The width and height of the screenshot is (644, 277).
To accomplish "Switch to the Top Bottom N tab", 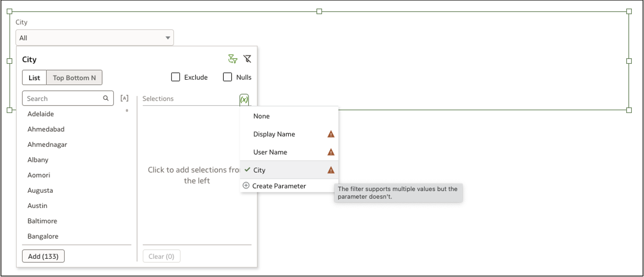I will point(74,77).
